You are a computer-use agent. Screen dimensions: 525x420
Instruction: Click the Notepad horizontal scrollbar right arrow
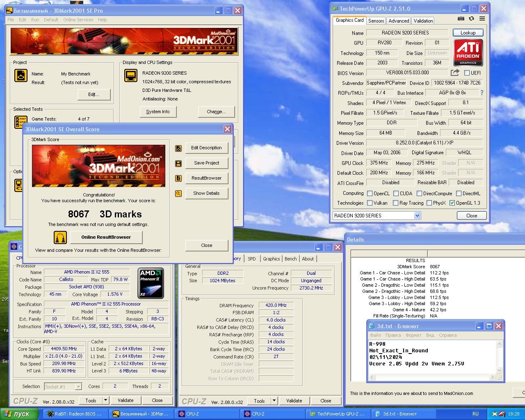493,377
